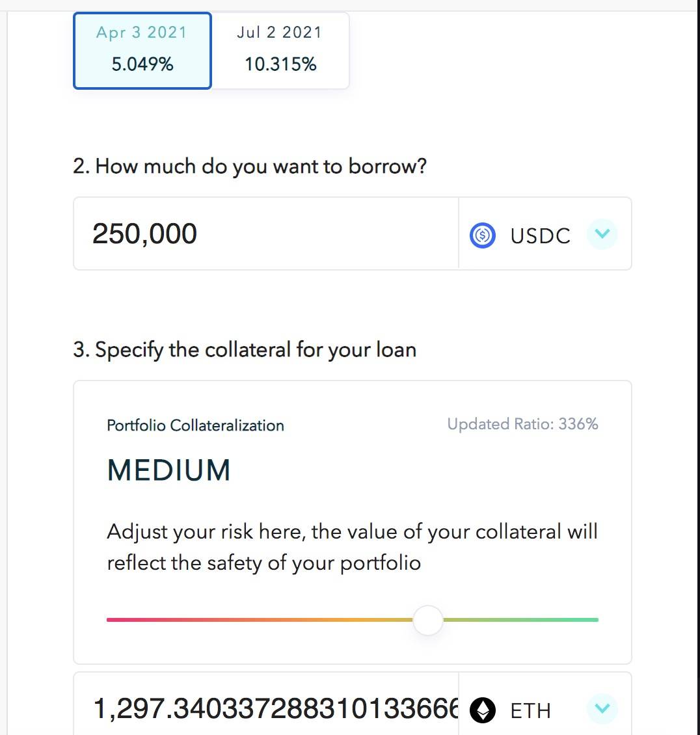Open the ETH collateral dropdown chevron
The height and width of the screenshot is (735, 700).
(602, 708)
